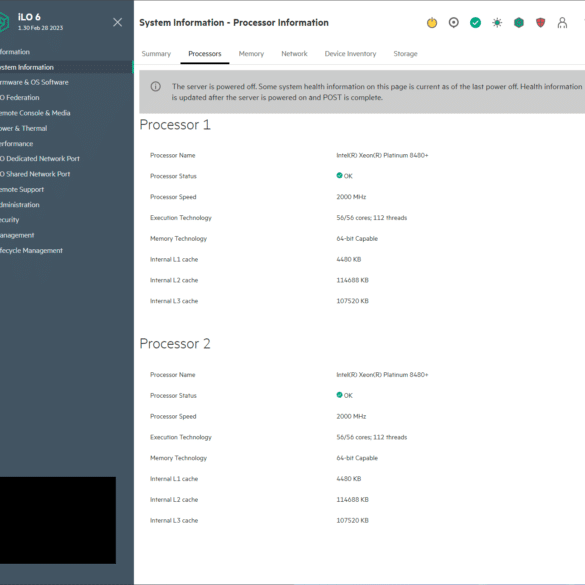Screen dimensions: 585x585
Task: Click the yellow power status icon
Action: 432,23
